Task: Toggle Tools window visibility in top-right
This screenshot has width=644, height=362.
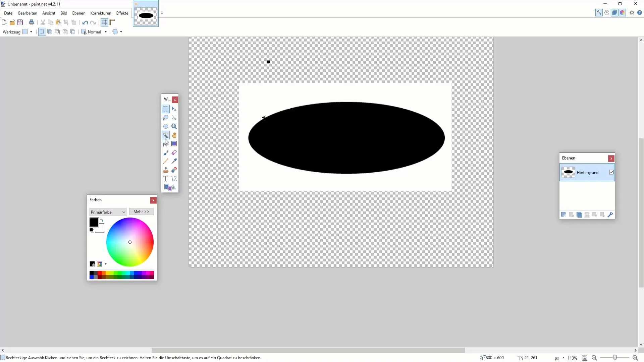Action: click(x=599, y=13)
